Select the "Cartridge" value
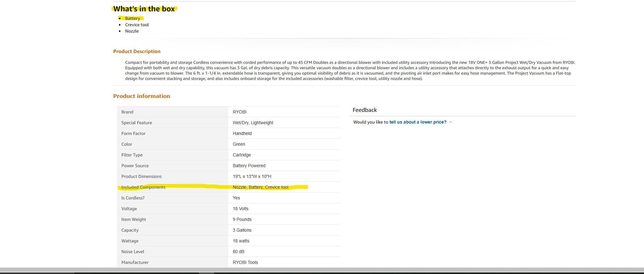Screen dimensions: 644x274 [242, 155]
